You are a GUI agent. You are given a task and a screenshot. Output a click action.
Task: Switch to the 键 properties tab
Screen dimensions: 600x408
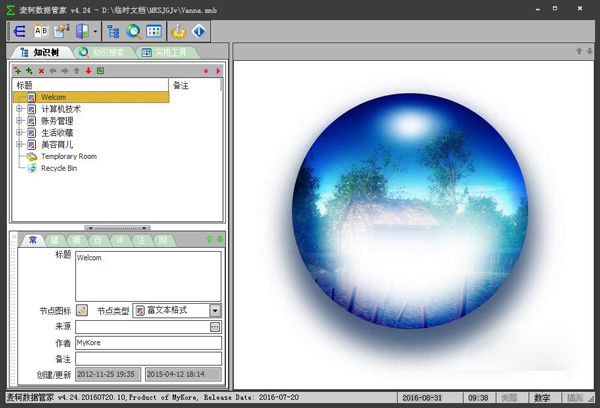[x=55, y=240]
